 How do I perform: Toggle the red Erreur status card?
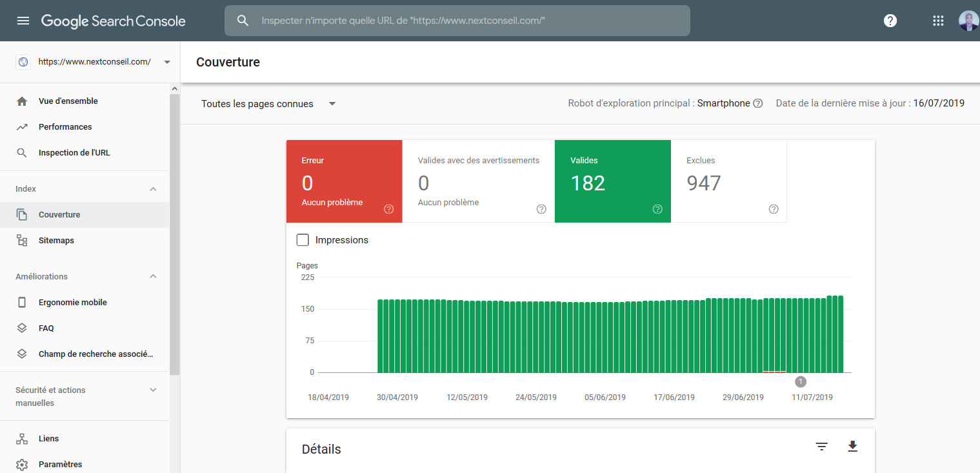tap(345, 181)
